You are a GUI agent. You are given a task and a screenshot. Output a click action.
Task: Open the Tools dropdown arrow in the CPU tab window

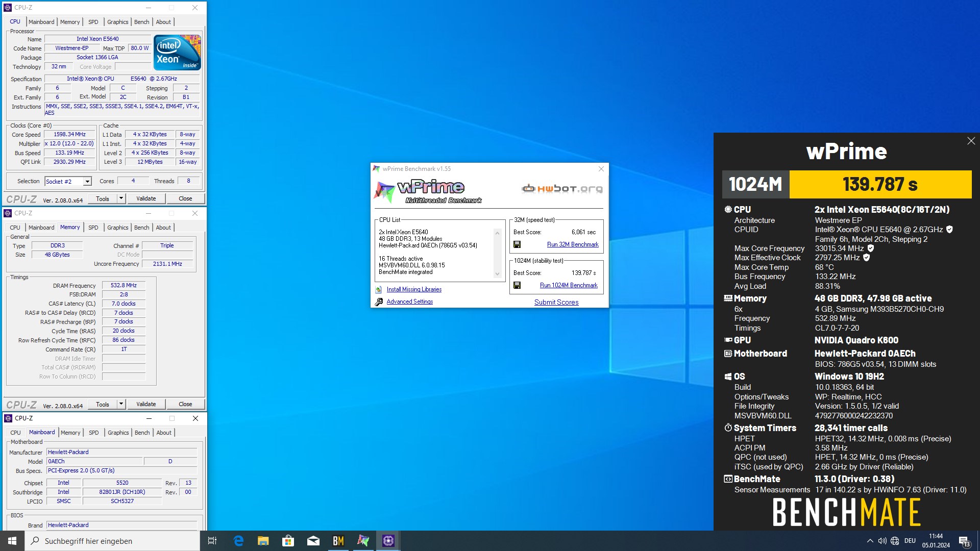pyautogui.click(x=121, y=198)
